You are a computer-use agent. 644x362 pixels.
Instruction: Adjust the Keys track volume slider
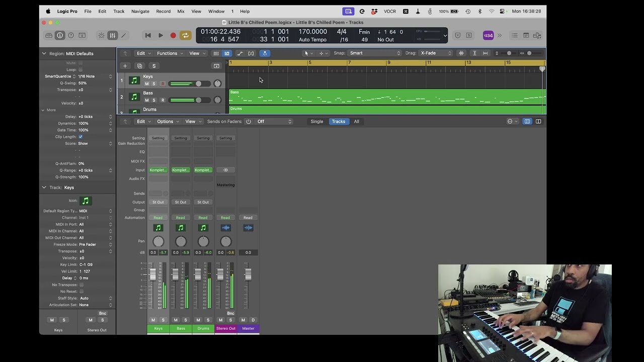tap(189, 84)
